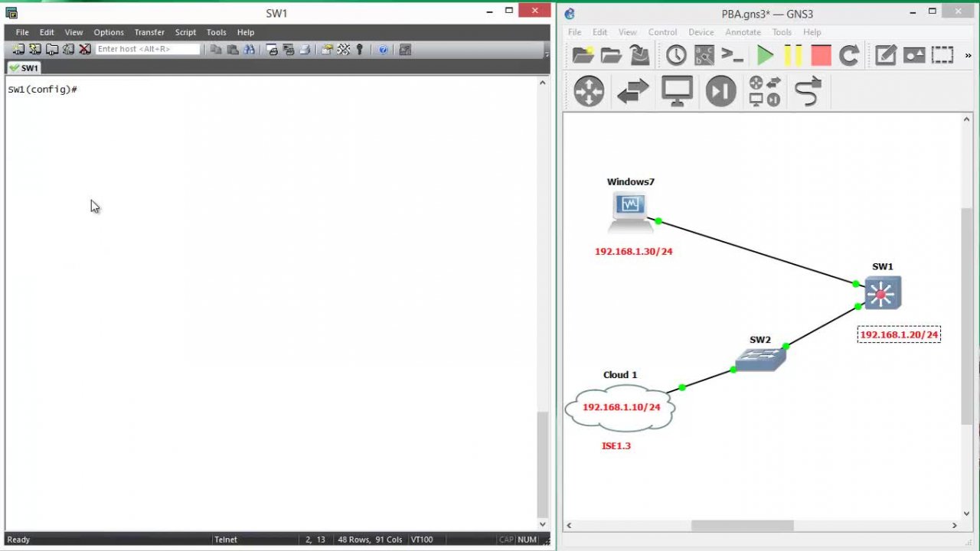Open the Transfer menu in SecureCRT
This screenshot has height=551, width=980.
point(149,32)
